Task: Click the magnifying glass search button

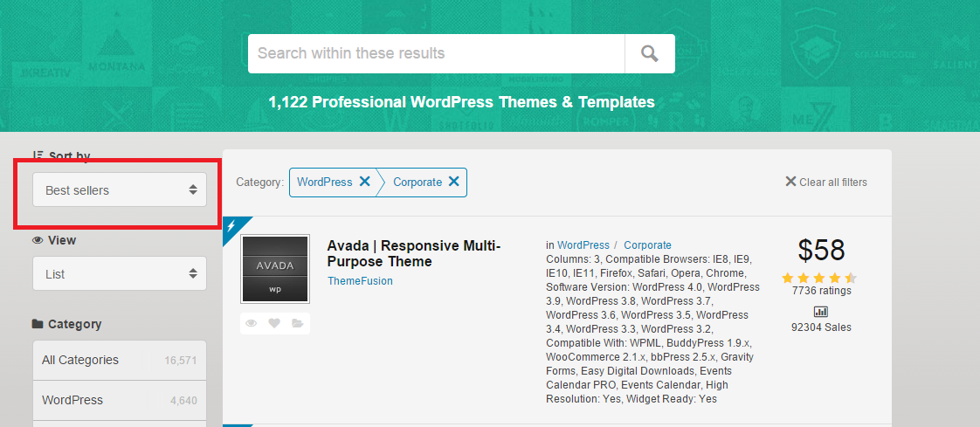Action: click(x=649, y=54)
